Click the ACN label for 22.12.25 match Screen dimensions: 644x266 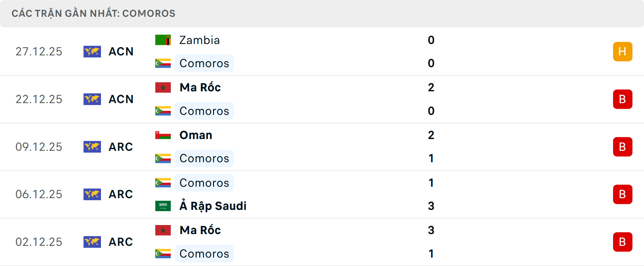pos(121,99)
